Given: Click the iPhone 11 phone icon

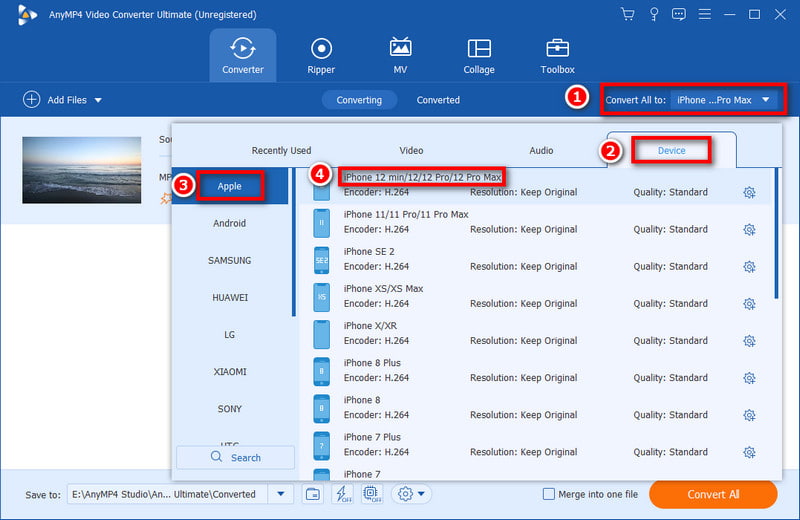Looking at the screenshot, I should point(321,223).
